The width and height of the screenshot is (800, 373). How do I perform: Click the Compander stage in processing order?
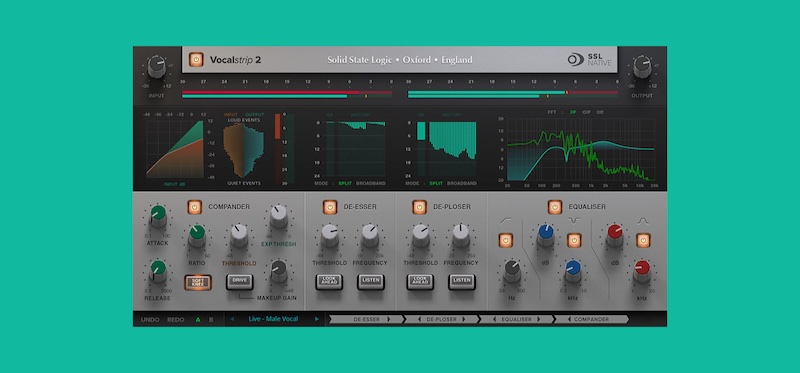591,319
